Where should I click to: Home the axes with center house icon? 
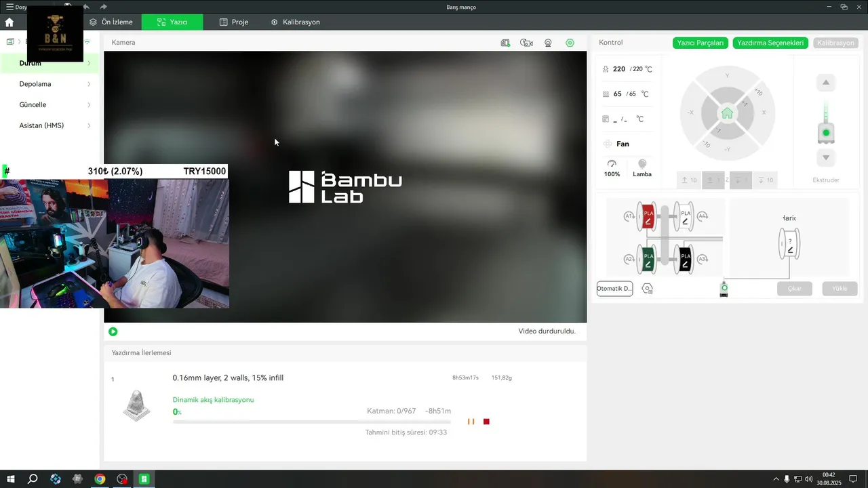(727, 113)
